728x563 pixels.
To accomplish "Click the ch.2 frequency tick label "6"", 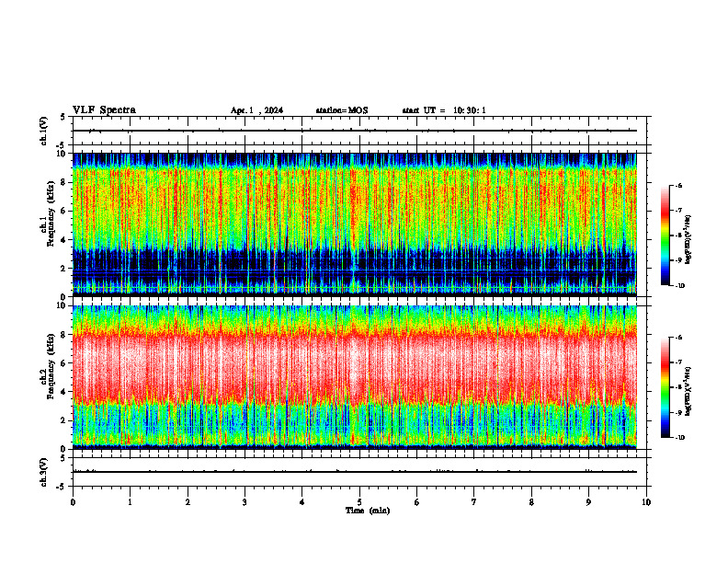I will tap(63, 363).
